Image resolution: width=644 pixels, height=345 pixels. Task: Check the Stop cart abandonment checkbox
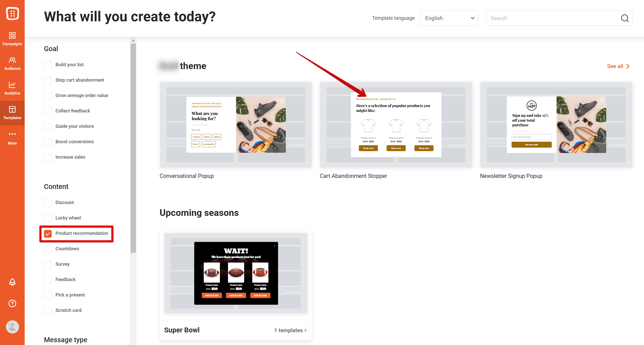[x=48, y=80]
